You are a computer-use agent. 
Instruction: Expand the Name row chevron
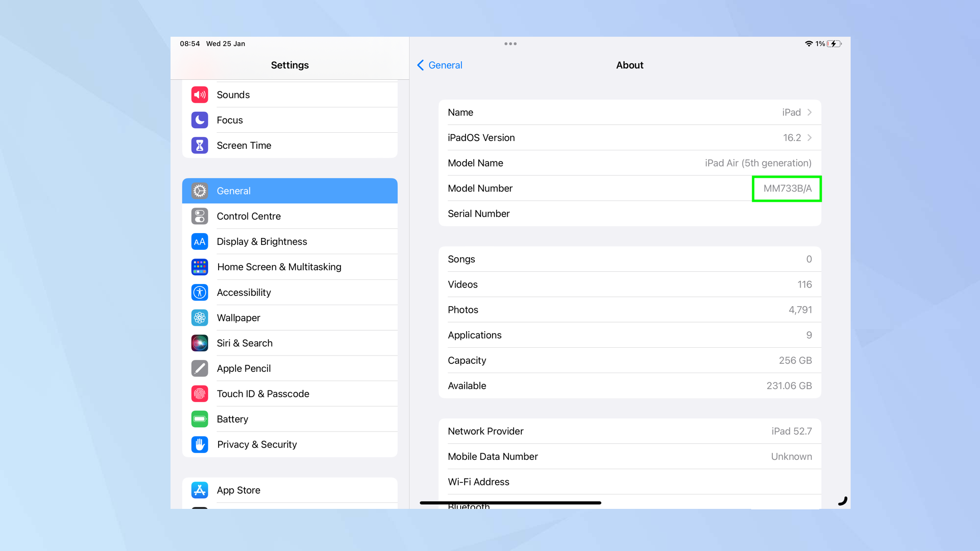[x=809, y=112]
